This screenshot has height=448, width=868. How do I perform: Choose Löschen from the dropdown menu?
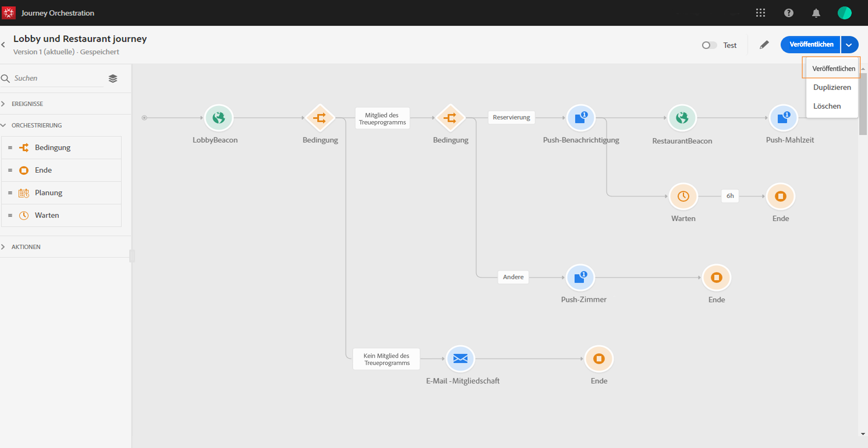click(827, 106)
